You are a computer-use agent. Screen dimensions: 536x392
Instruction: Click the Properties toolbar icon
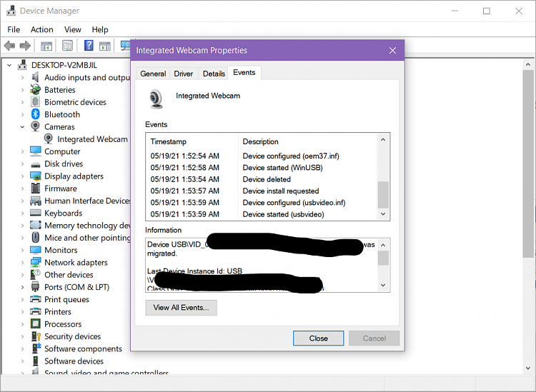(67, 46)
